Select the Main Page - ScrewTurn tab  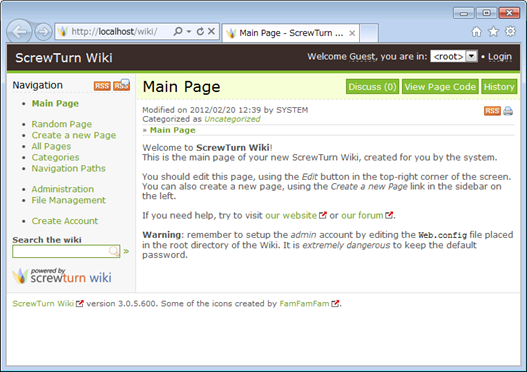coord(290,33)
